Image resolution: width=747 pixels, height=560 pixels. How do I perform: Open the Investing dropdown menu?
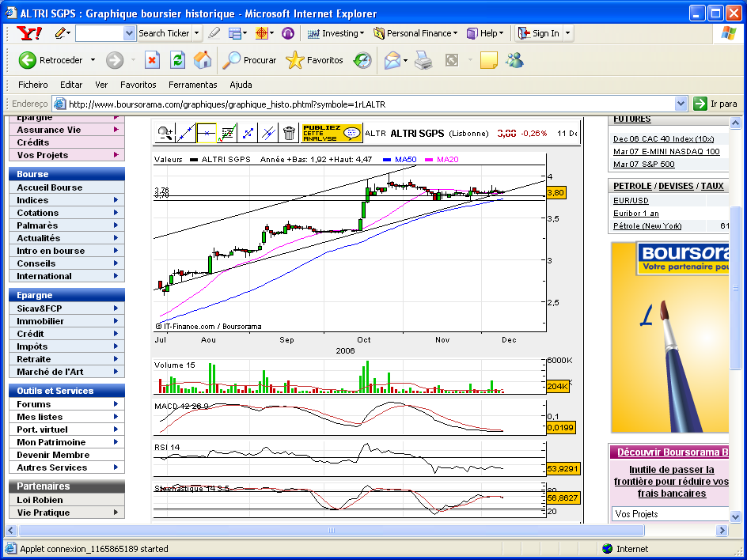point(336,33)
